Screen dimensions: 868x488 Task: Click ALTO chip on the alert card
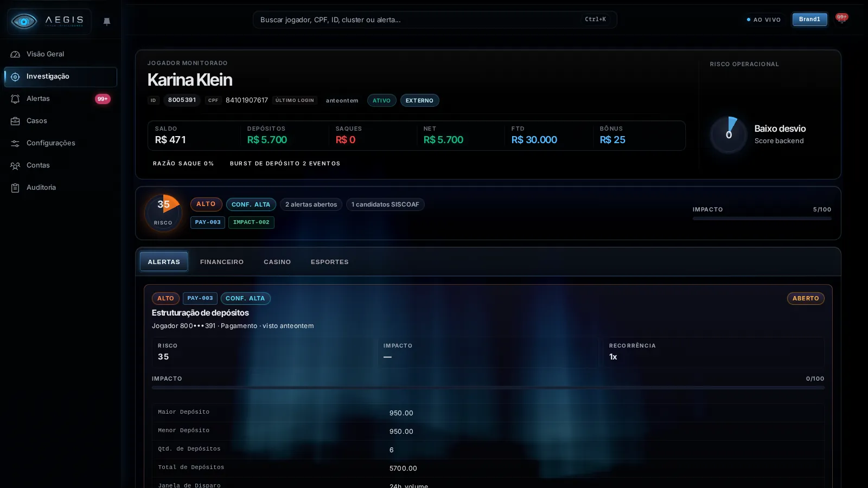point(165,298)
